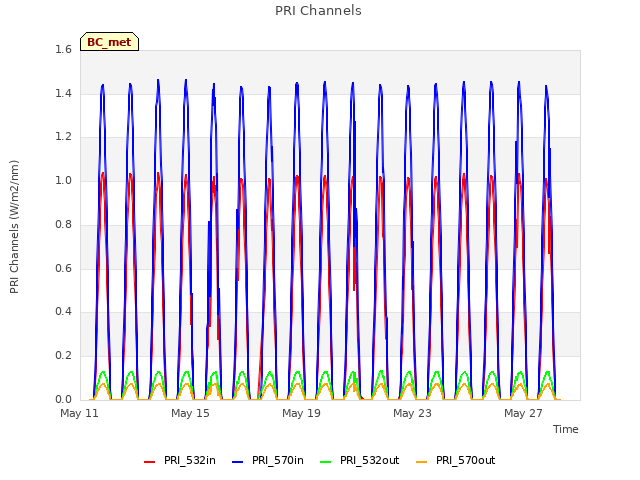Click the BC_met annotation label
Screen dimensions: 640x480
click(109, 42)
